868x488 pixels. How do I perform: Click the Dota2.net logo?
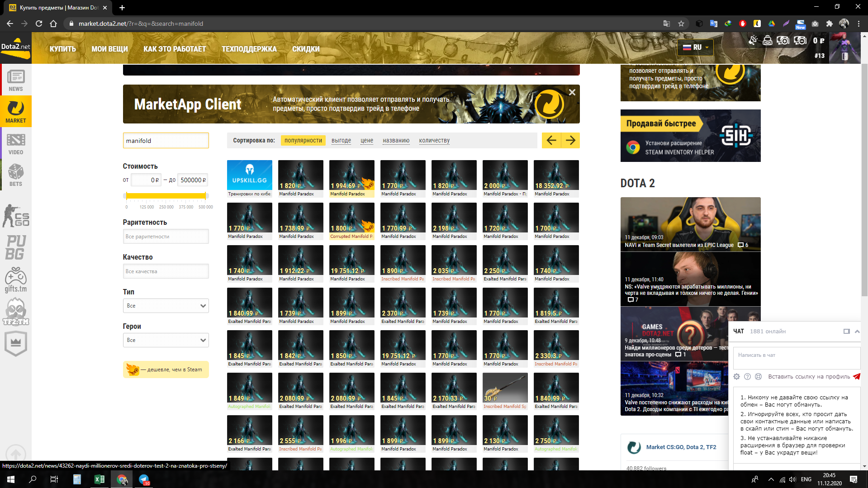[x=15, y=48]
